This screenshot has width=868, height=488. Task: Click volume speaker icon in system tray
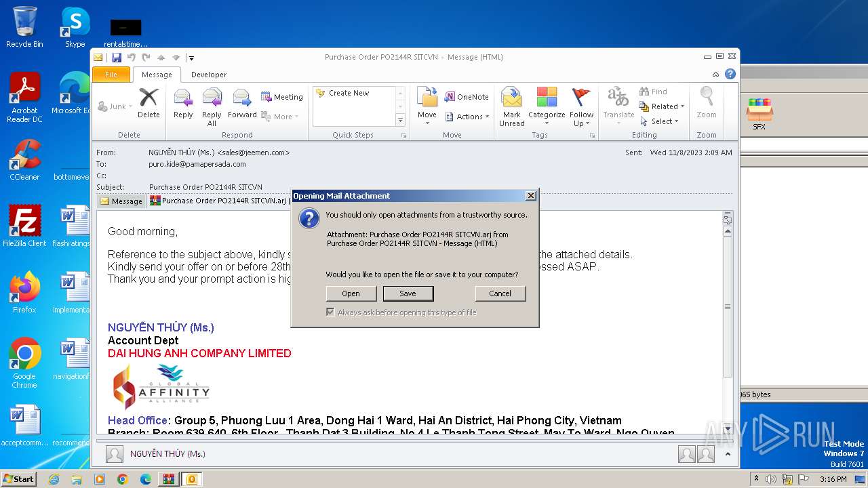[770, 479]
